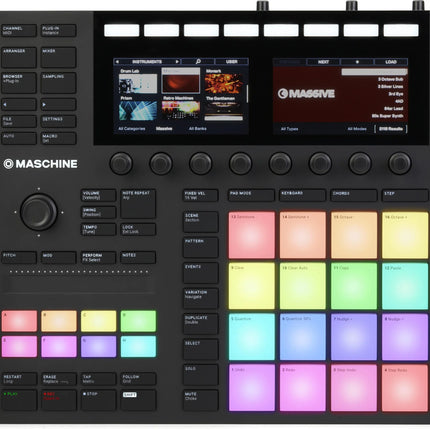Viewport: 430px width, 430px height.
Task: Select the MACRO Set button
Action: (x=59, y=138)
